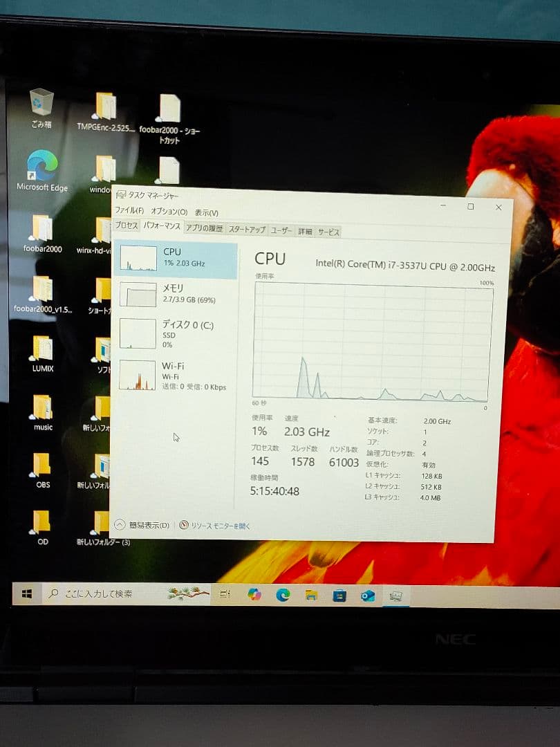Open the Recycle Bin (ごみ箱) desktop icon
Viewport: 560px width, 747px height.
click(41, 104)
